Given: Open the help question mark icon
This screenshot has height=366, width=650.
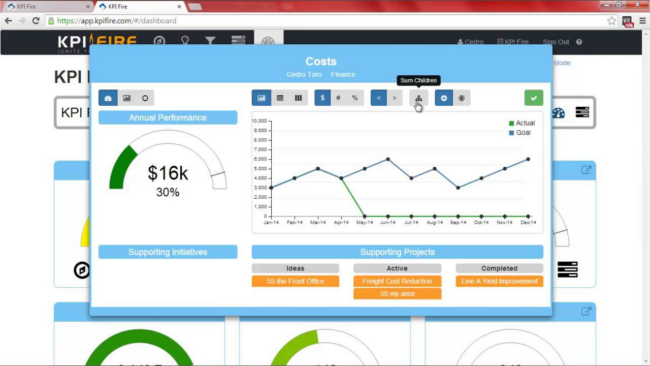Looking at the screenshot, I should (x=579, y=42).
